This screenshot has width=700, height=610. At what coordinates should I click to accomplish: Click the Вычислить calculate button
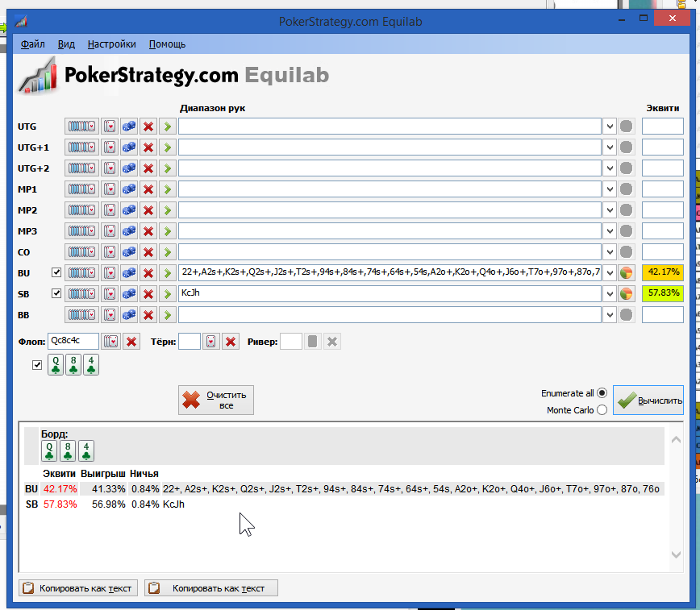648,400
